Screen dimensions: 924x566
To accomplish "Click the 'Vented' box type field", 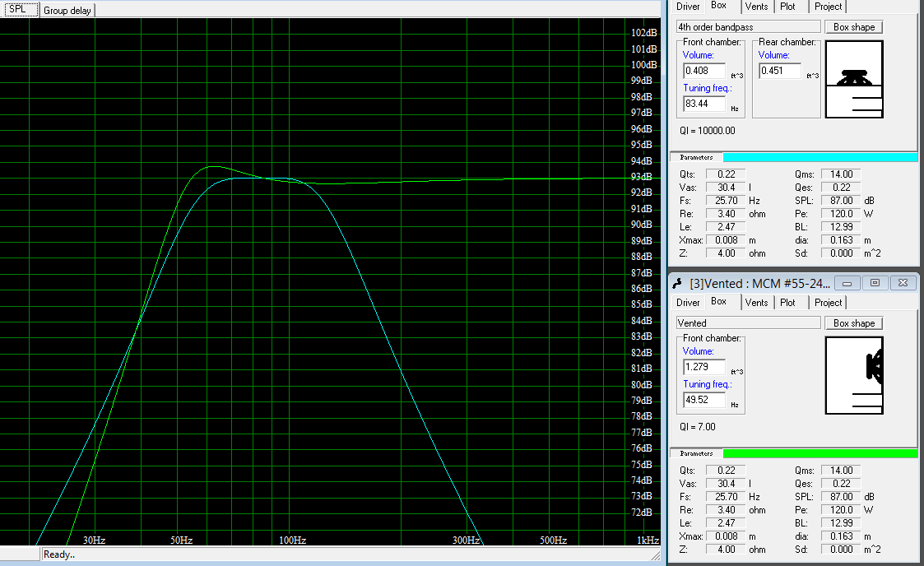I will [x=749, y=322].
